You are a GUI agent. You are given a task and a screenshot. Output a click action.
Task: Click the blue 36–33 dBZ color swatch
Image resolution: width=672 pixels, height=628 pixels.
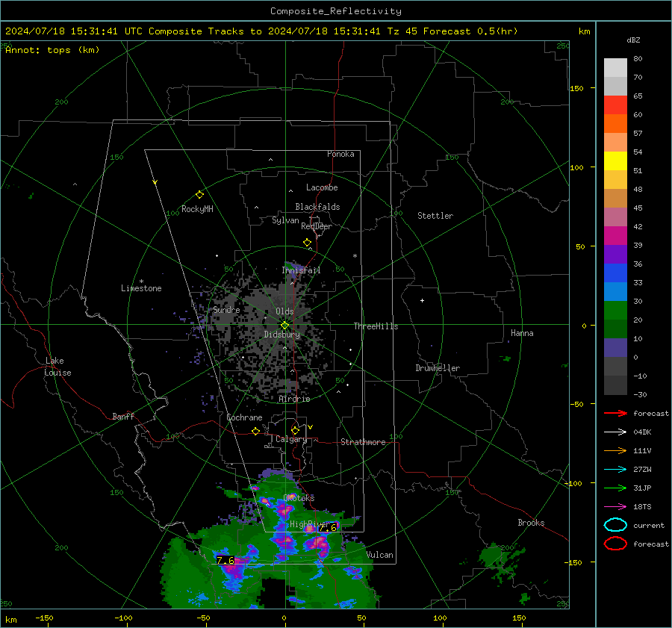[x=615, y=273]
